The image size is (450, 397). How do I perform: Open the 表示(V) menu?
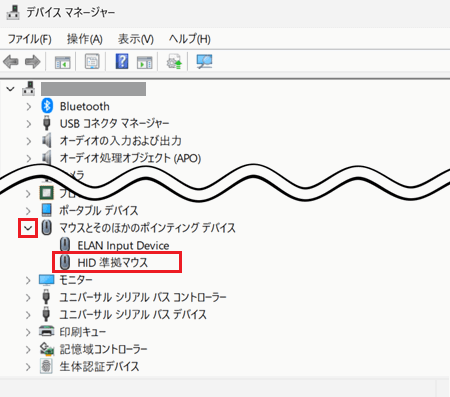136,39
